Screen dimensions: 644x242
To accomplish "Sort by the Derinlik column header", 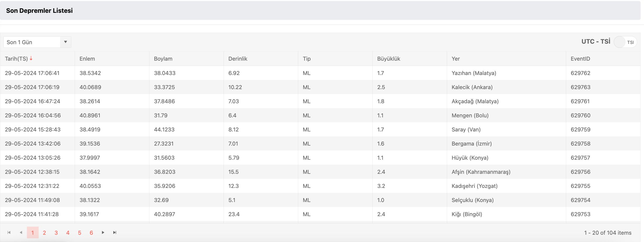I will [238, 59].
